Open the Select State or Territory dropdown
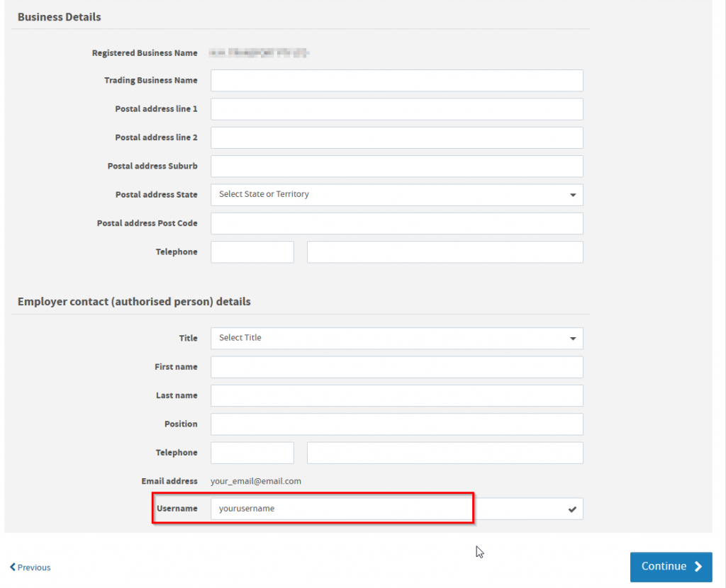The image size is (726, 588). point(397,194)
